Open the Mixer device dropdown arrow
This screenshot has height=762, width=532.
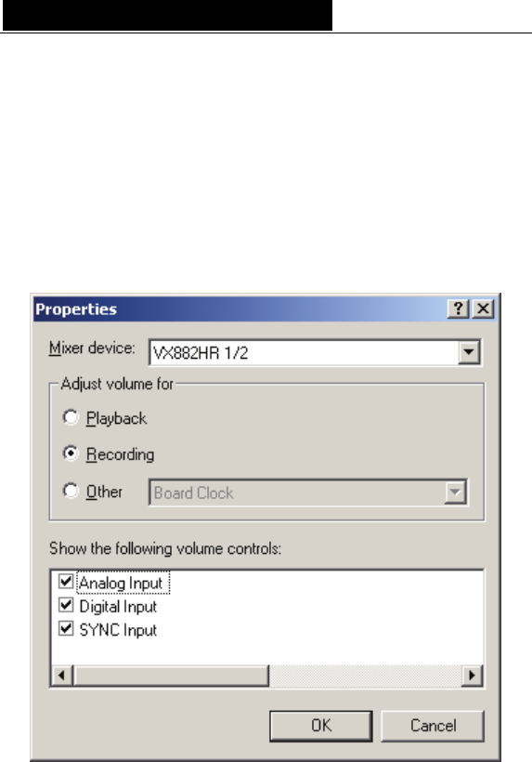(x=469, y=352)
